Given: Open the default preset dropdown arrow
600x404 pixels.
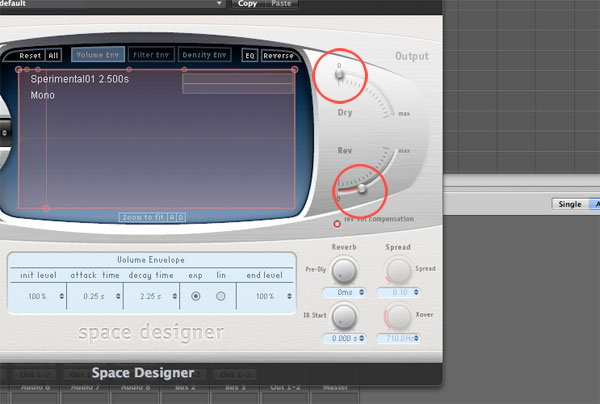Looking at the screenshot, I should click(219, 3).
